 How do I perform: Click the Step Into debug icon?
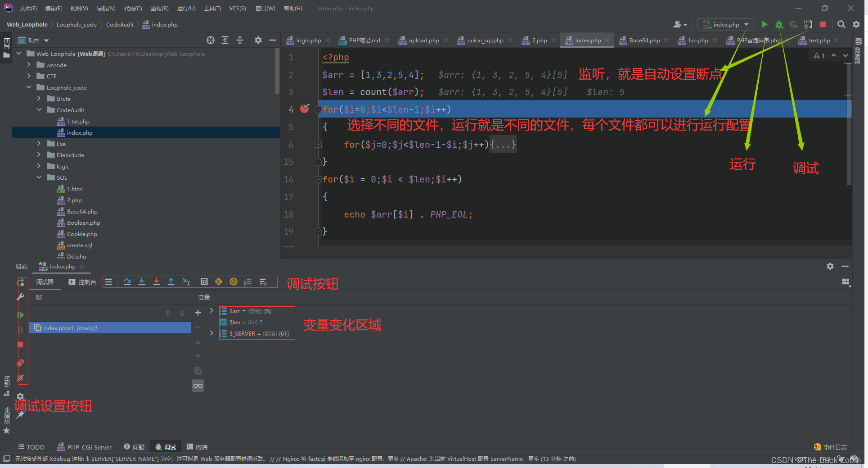[x=142, y=282]
